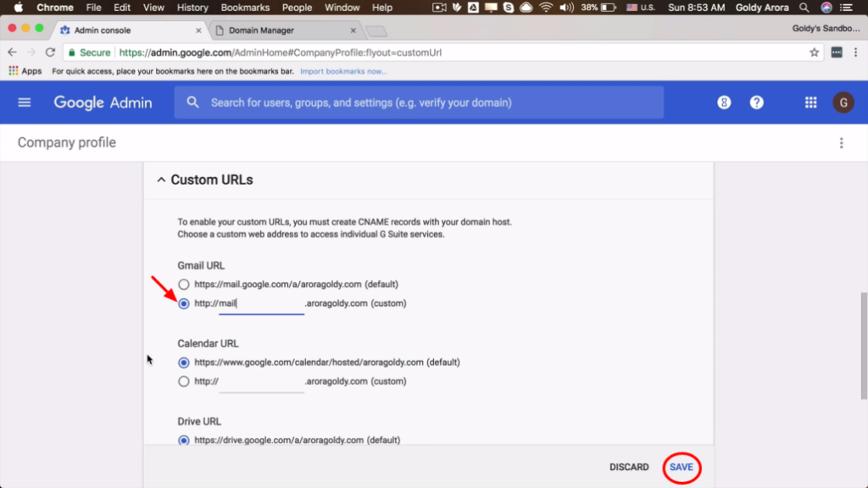Open the Google Admin navigation hamburger menu
The width and height of the screenshot is (868, 488).
coord(24,102)
